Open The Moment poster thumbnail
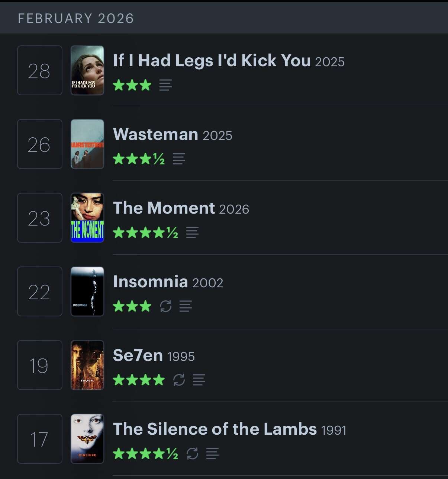Viewport: 448px width, 479px height. click(x=87, y=218)
